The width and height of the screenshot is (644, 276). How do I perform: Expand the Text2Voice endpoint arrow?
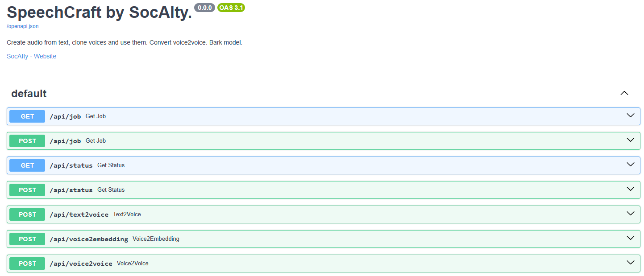click(x=630, y=214)
